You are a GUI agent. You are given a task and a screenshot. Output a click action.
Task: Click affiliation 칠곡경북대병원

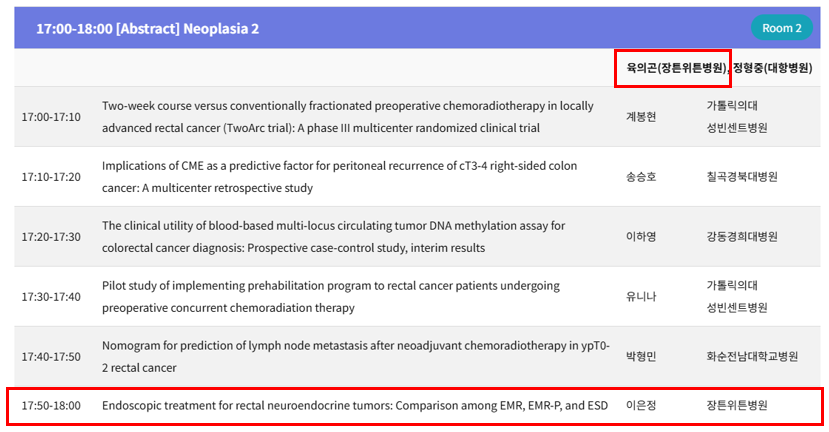tap(742, 177)
